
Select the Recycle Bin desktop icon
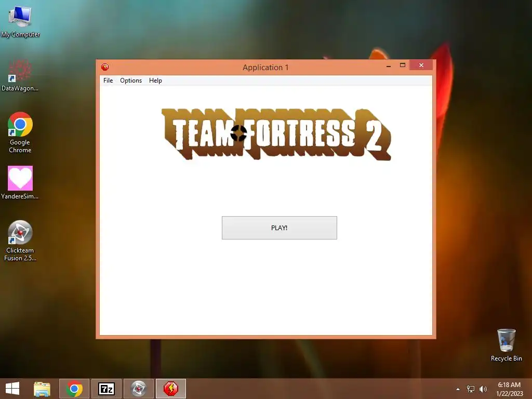tap(506, 345)
